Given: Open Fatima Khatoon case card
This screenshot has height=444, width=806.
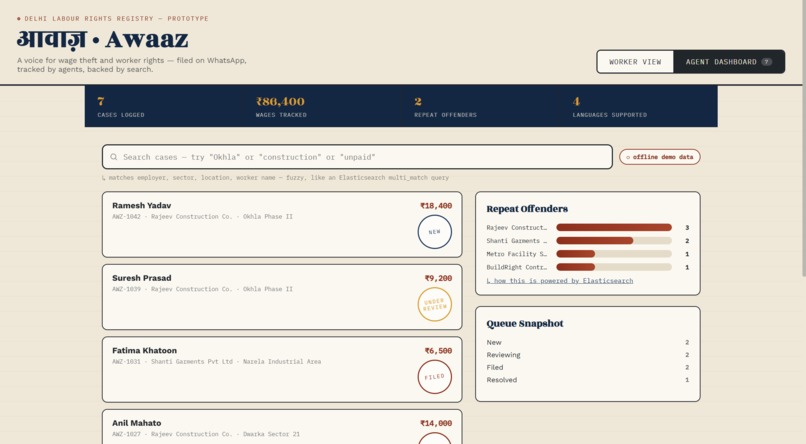Looking at the screenshot, I should pos(282,369).
